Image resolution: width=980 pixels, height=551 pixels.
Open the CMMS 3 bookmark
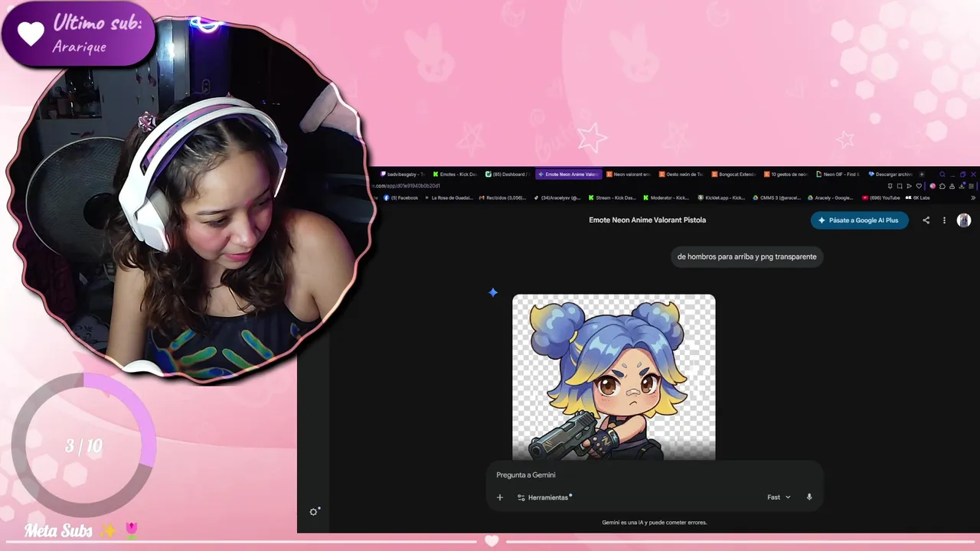coord(776,198)
